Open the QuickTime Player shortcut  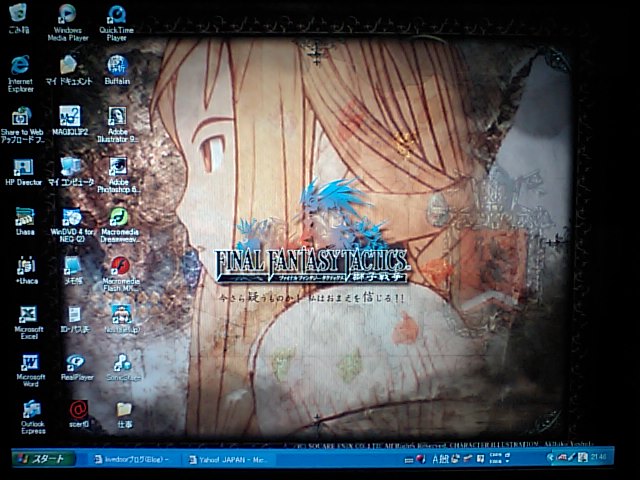pyautogui.click(x=117, y=22)
